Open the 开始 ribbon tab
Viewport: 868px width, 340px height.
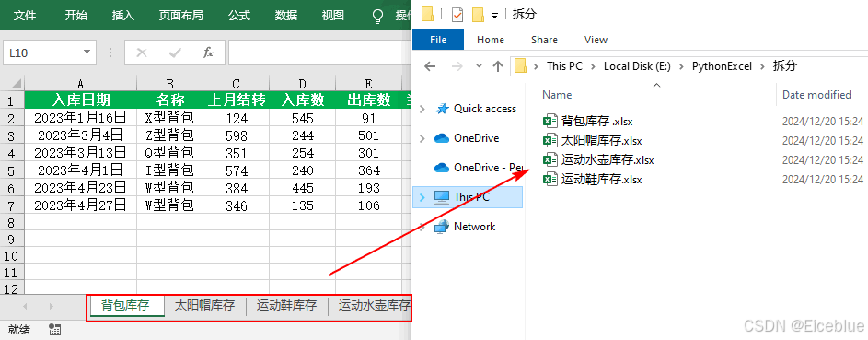coord(75,16)
